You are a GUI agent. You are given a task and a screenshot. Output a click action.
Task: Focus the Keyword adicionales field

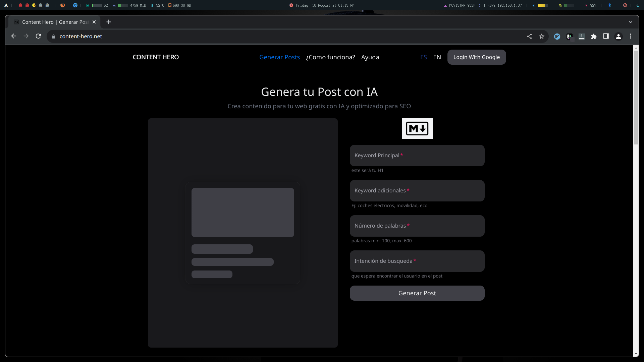[417, 191]
